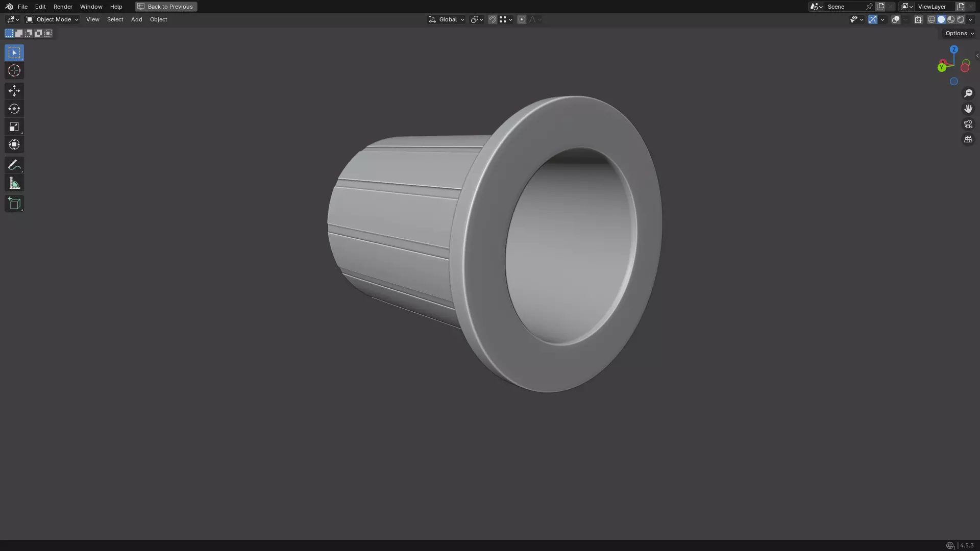Screen dimensions: 980x551
Task: Select the Measure tool
Action: [14, 183]
